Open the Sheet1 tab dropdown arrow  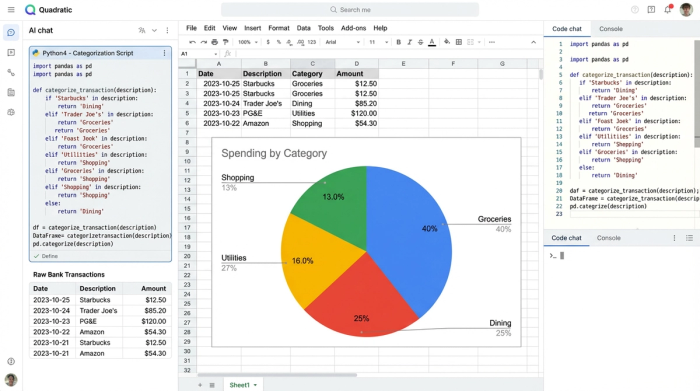[x=255, y=385]
